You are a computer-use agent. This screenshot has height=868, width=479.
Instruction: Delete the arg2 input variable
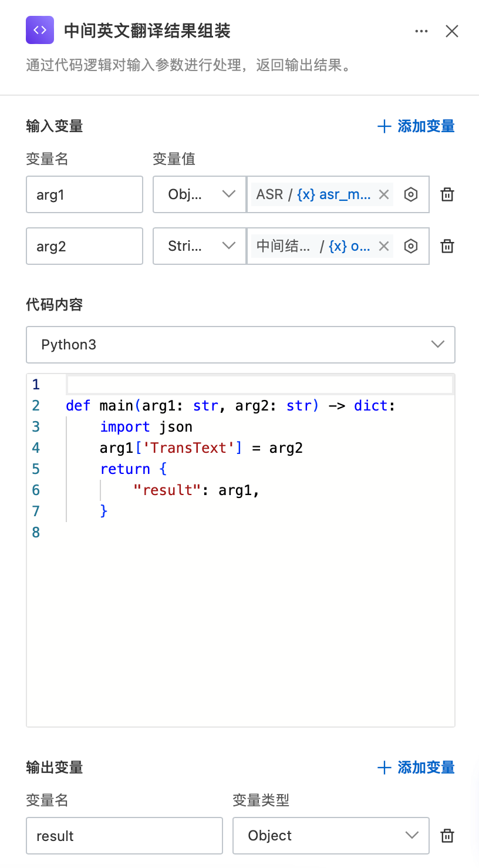(447, 246)
